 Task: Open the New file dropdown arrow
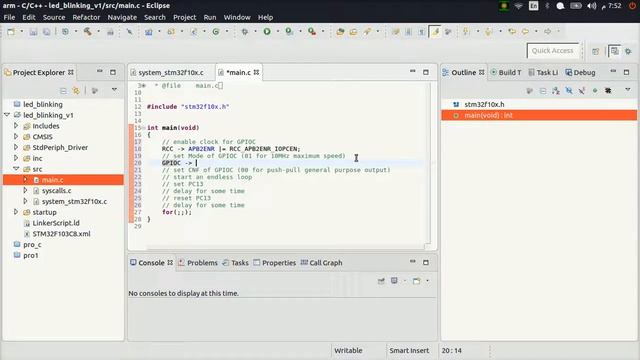coord(21,31)
